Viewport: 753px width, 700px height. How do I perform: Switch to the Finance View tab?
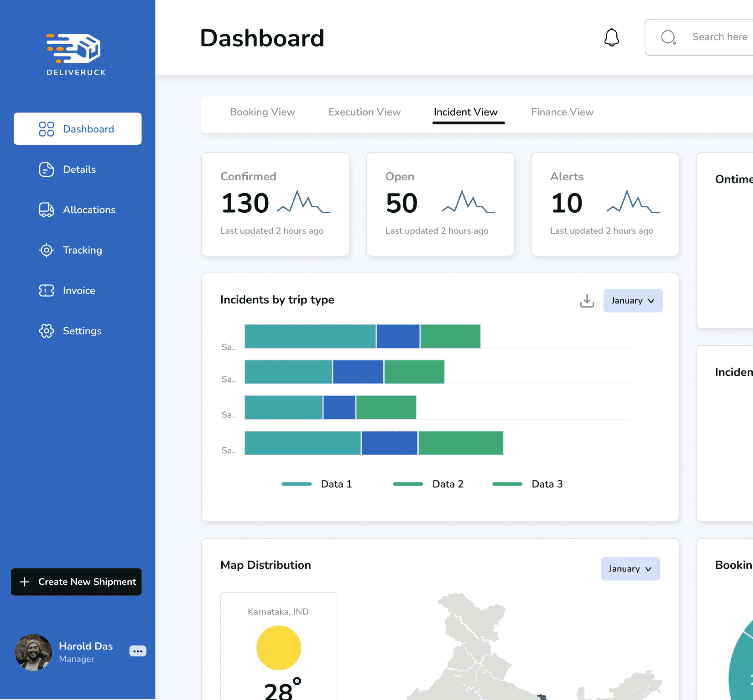tap(562, 112)
